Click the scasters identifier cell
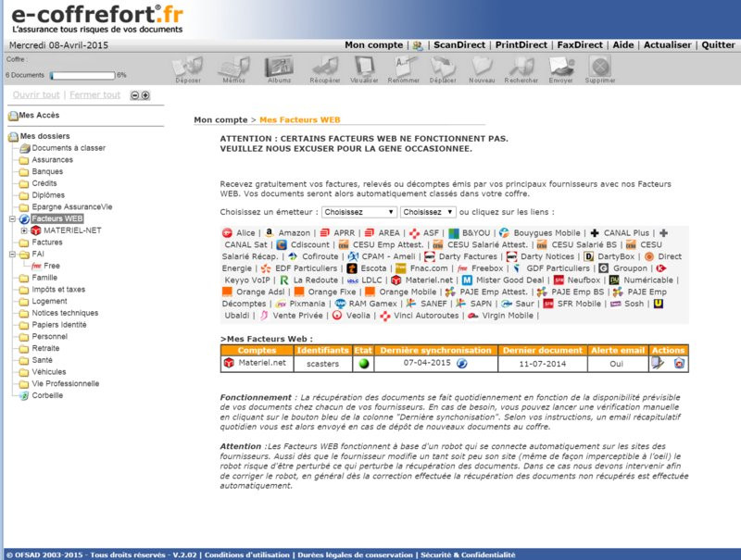The width and height of the screenshot is (741, 560). tap(322, 364)
